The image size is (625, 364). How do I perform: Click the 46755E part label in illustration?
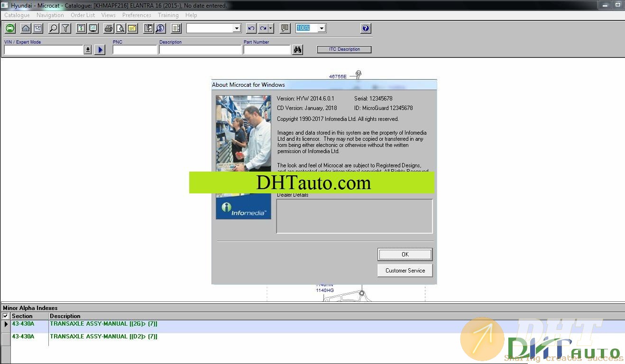(x=338, y=76)
